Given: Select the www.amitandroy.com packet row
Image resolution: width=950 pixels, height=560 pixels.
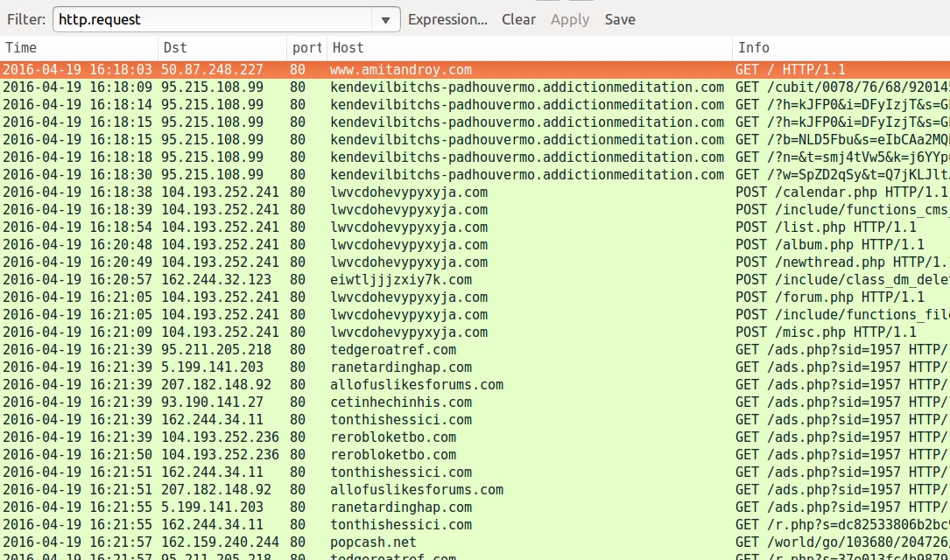Looking at the screenshot, I should (400, 70).
